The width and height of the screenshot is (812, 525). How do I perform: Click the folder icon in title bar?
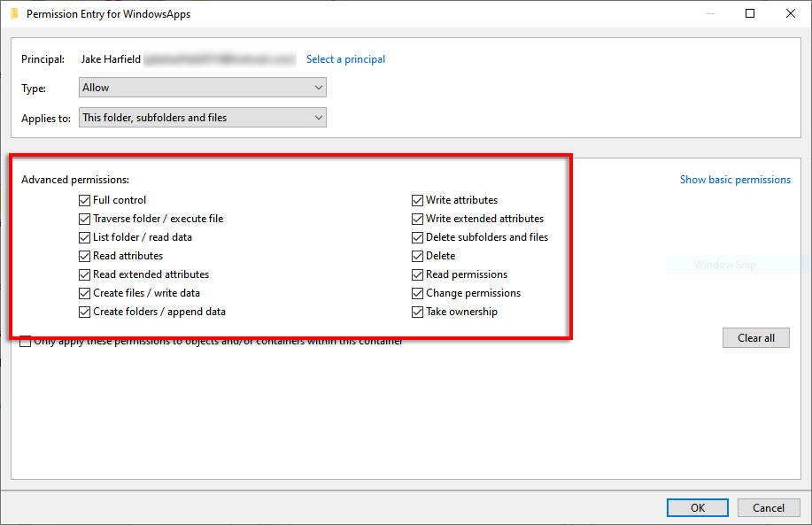pyautogui.click(x=14, y=14)
